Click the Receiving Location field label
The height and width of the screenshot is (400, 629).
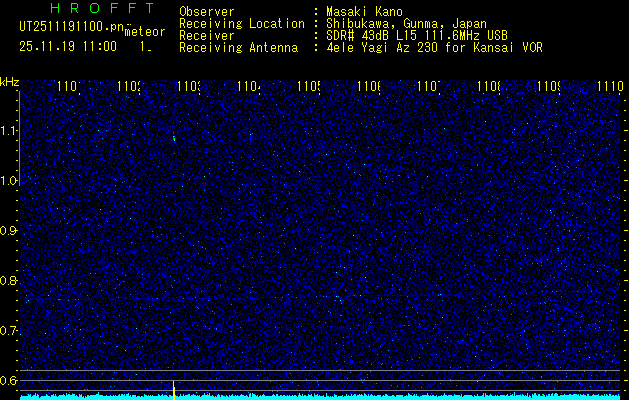pos(241,24)
